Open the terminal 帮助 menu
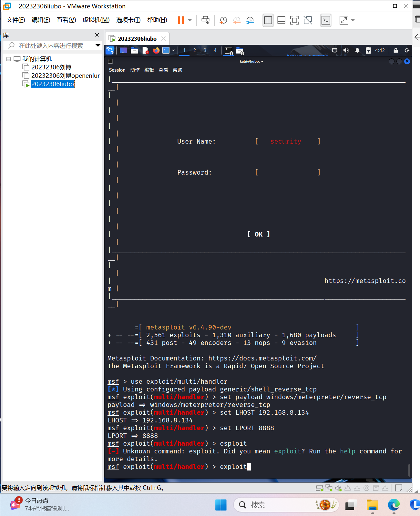 pos(178,70)
